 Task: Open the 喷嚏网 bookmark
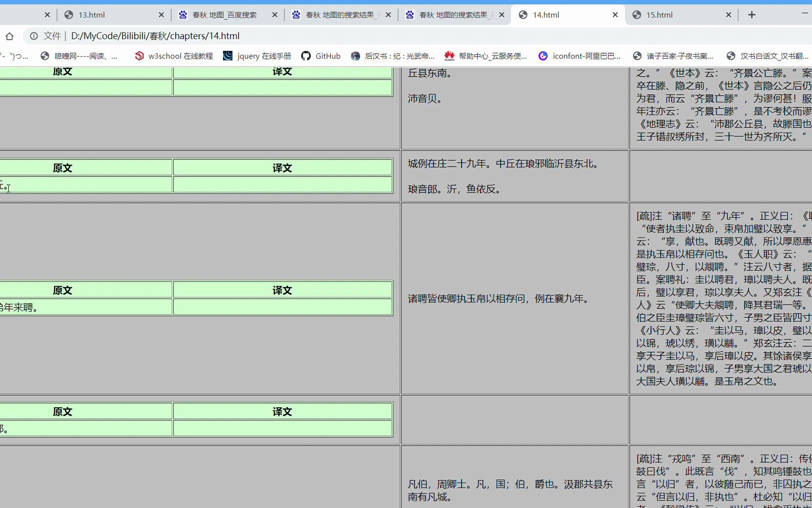[79, 56]
